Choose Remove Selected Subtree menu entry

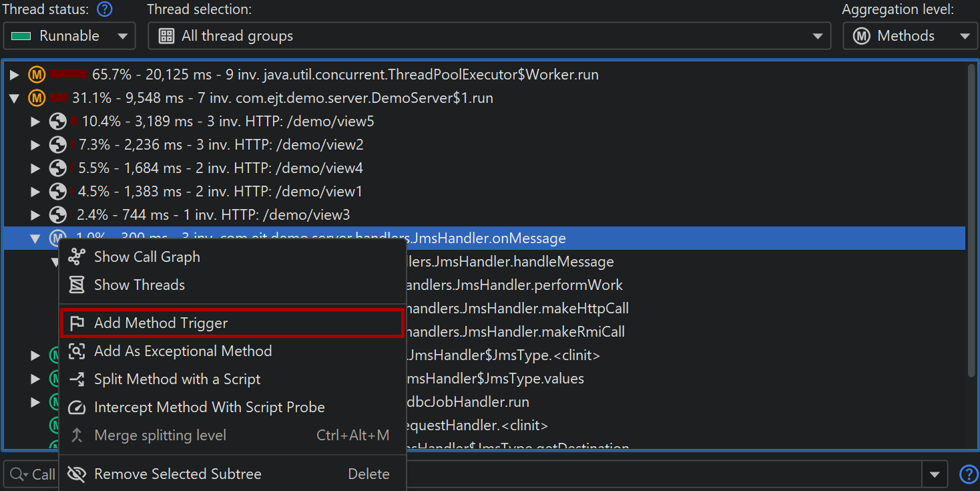178,474
